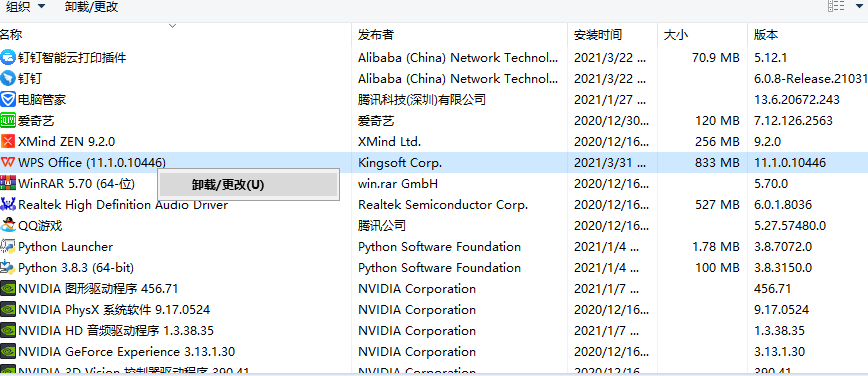
Task: Click the 电脑管家 shield icon
Action: [8, 99]
